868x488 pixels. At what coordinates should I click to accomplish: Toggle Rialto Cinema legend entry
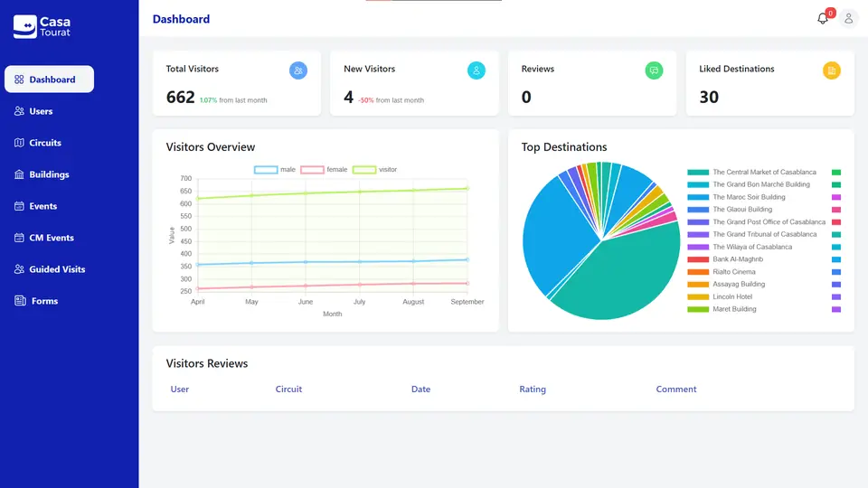[722, 272]
